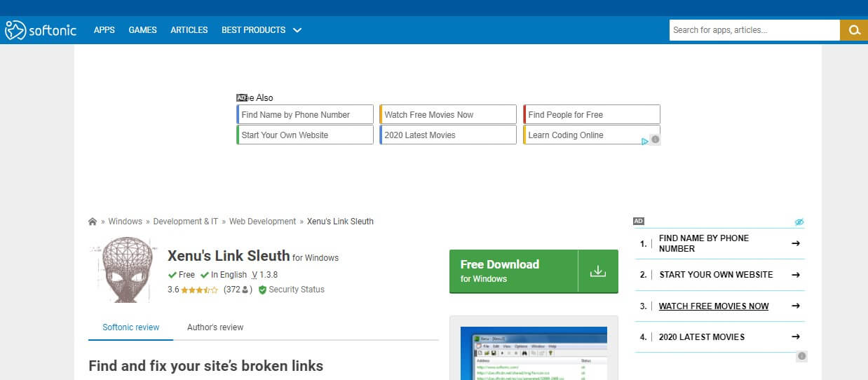Click the sidebar 2020 LATEST MOVIES link
This screenshot has height=380, width=868.
click(702, 337)
